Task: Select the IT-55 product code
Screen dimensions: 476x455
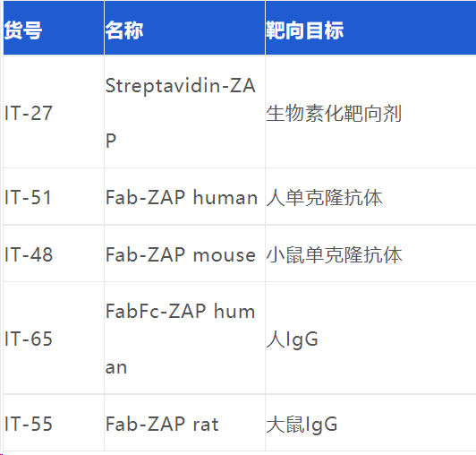Action: 29,424
